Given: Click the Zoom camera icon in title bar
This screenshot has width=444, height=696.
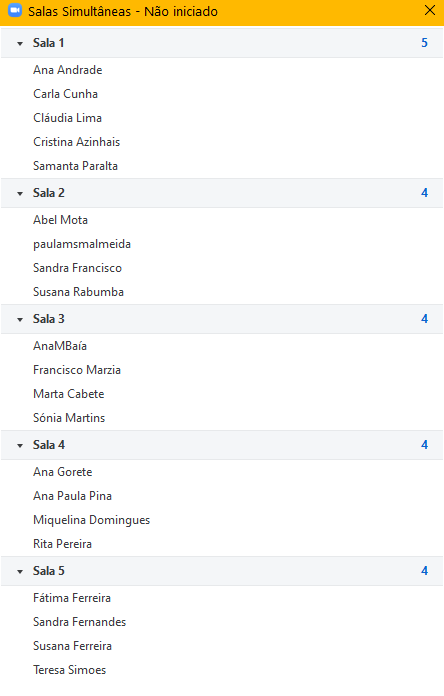Looking at the screenshot, I should tap(15, 10).
